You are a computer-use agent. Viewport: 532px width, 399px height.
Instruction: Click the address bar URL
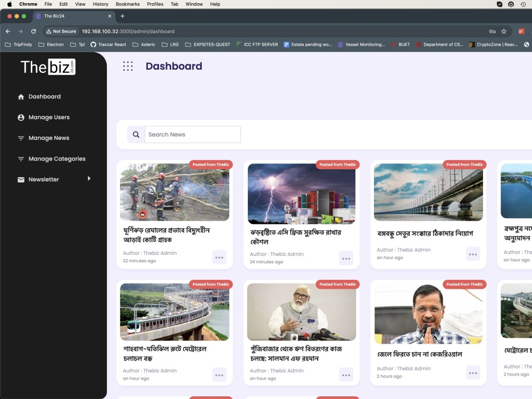click(128, 31)
